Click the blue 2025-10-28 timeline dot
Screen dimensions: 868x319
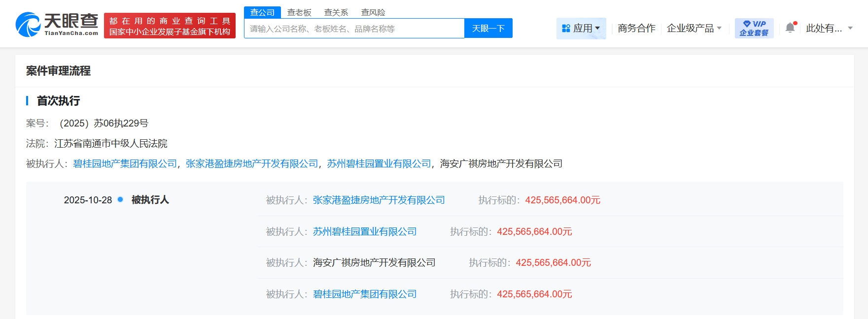[x=120, y=199]
